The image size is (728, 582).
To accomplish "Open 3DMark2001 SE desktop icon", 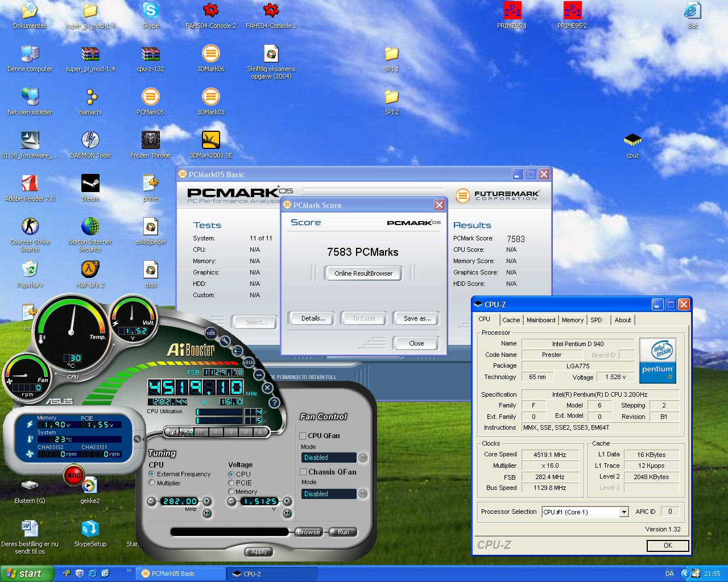I will [x=210, y=145].
